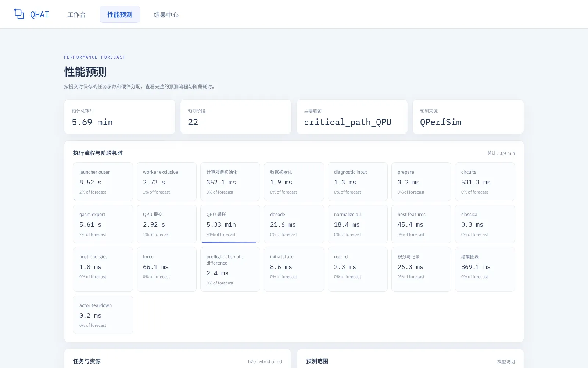Select the actor teardown stage card

pyautogui.click(x=103, y=315)
